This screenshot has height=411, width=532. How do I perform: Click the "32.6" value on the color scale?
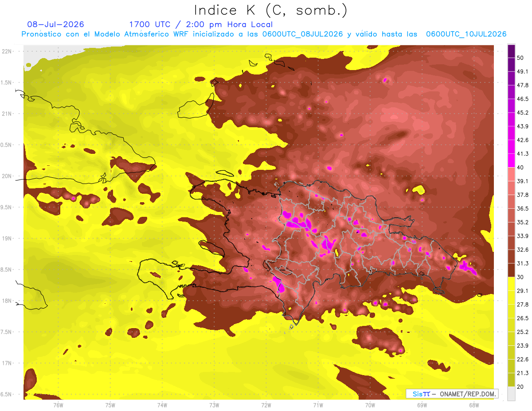pos(523,250)
